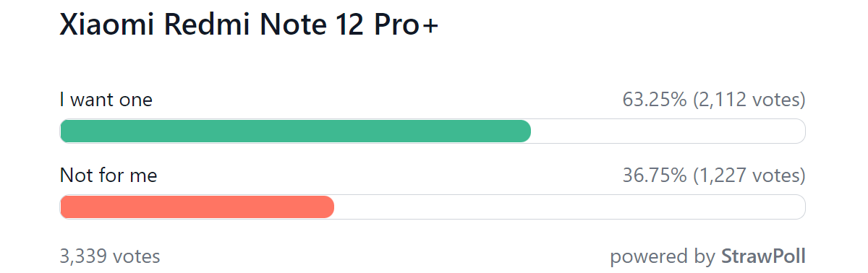Viewport: 868px width, 273px height.
Task: Click the unfilled part of 'I want one' bar
Action: tap(668, 131)
